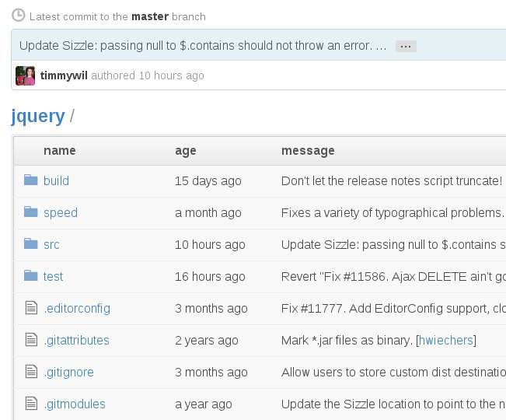This screenshot has width=506, height=420.
Task: Click the .gitattributes file icon
Action: (31, 339)
